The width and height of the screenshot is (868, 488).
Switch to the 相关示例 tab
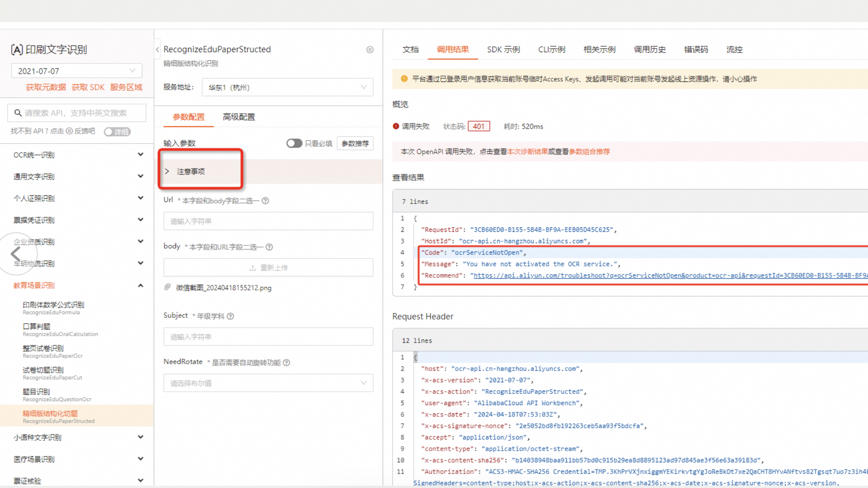(x=599, y=50)
